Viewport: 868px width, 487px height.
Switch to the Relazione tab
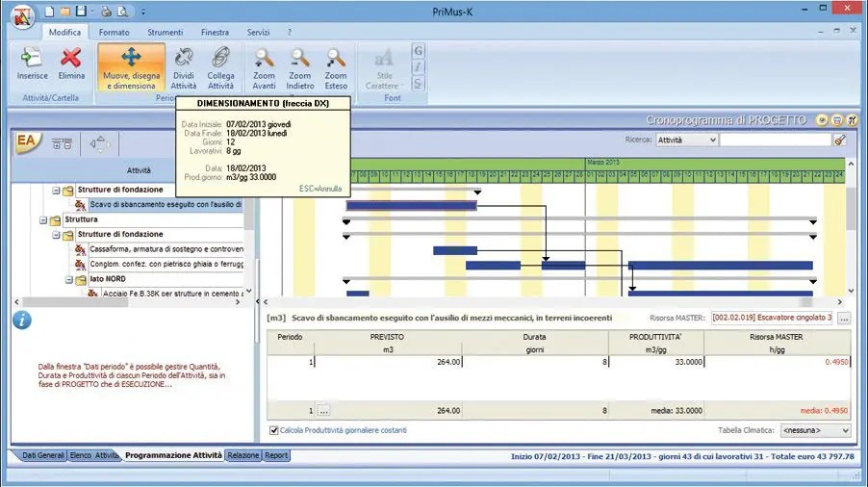click(x=243, y=455)
